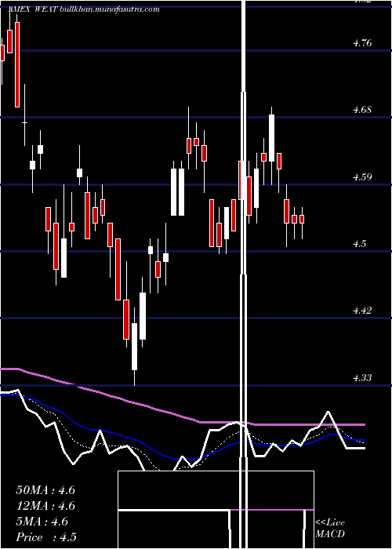
Task: Click the <<Live MACD label
Action: (x=330, y=528)
